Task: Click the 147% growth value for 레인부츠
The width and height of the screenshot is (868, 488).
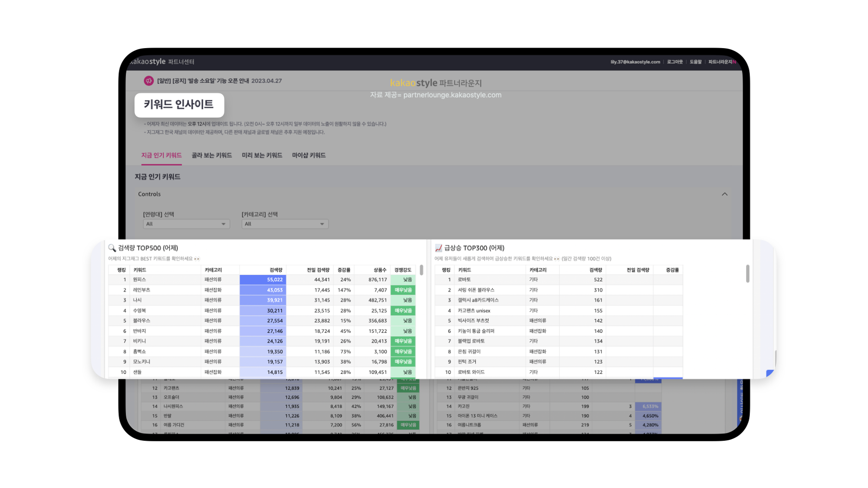Action: tap(344, 290)
